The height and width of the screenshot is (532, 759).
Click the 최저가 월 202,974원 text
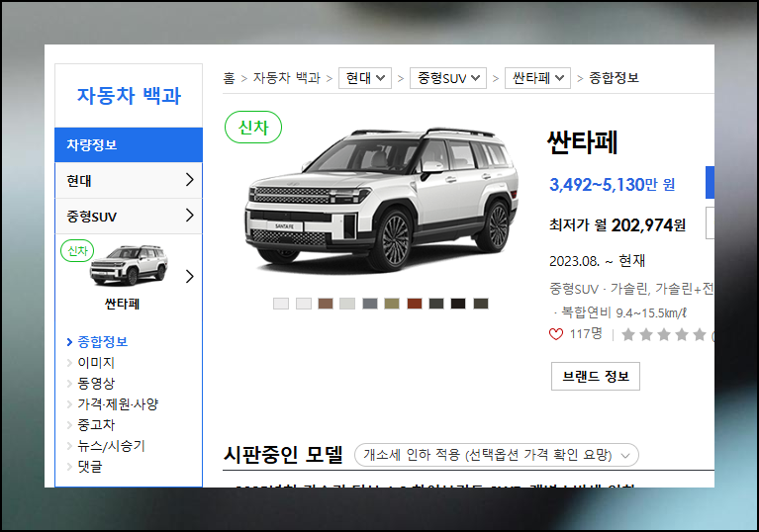(617, 225)
